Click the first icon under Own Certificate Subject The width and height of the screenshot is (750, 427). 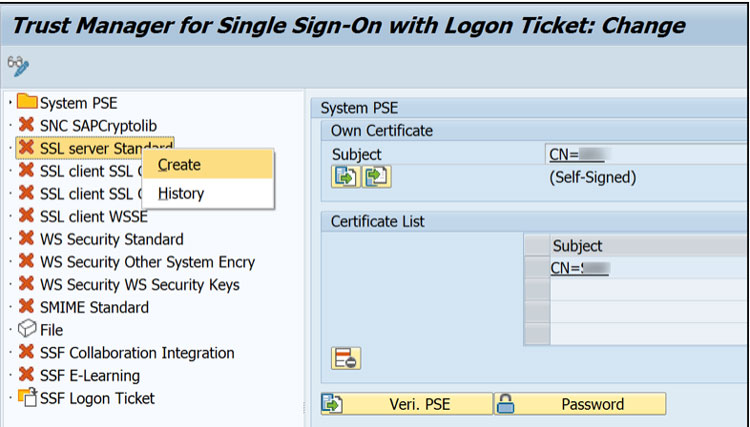pyautogui.click(x=345, y=177)
